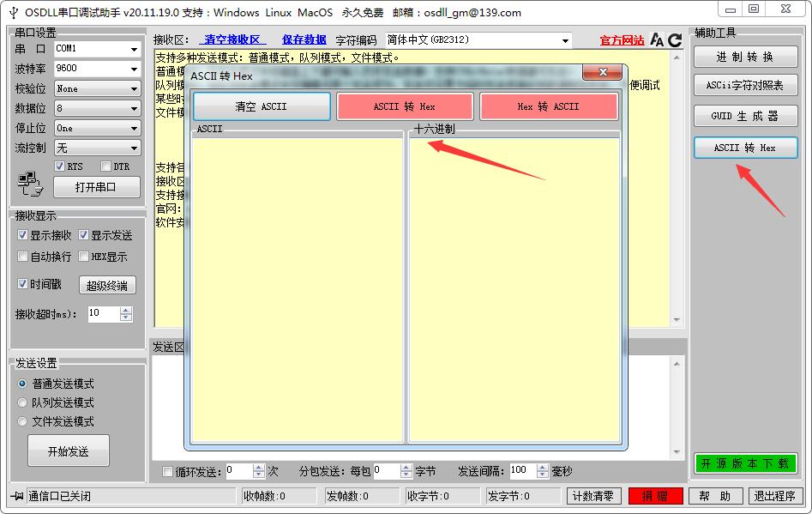Image resolution: width=812 pixels, height=514 pixels.
Task: Toggle the 时间戳 checkbox
Action: (x=22, y=283)
